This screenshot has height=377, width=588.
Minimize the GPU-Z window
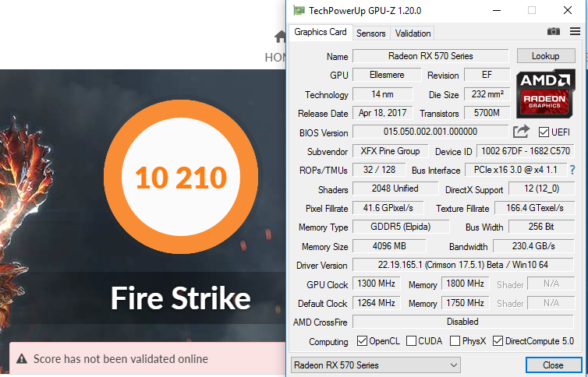tap(497, 10)
